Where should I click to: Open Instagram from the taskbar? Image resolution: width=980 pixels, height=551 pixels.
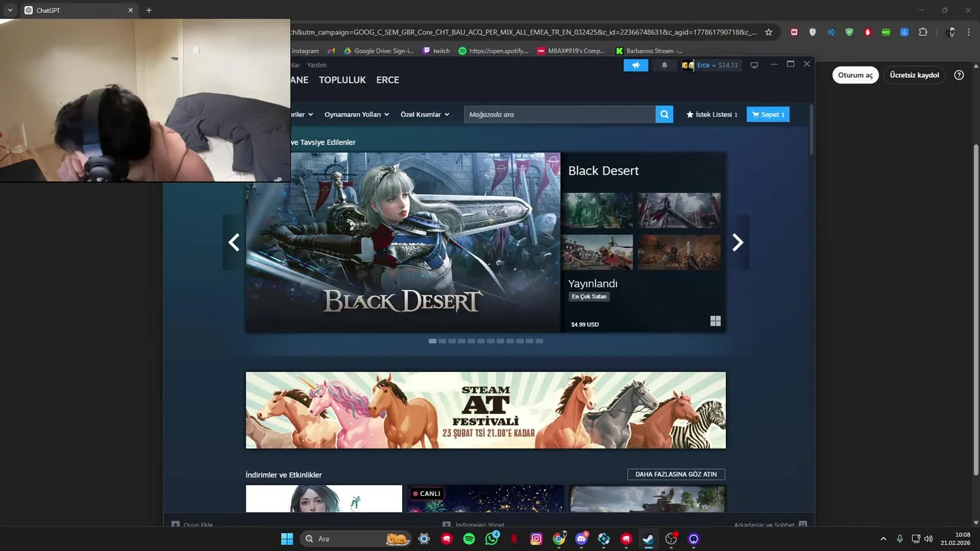(x=537, y=539)
